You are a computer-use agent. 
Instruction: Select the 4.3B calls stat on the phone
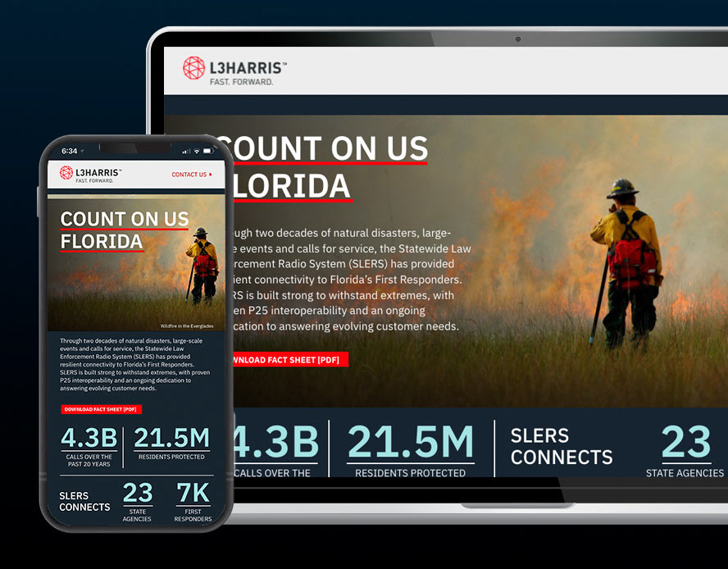89,447
